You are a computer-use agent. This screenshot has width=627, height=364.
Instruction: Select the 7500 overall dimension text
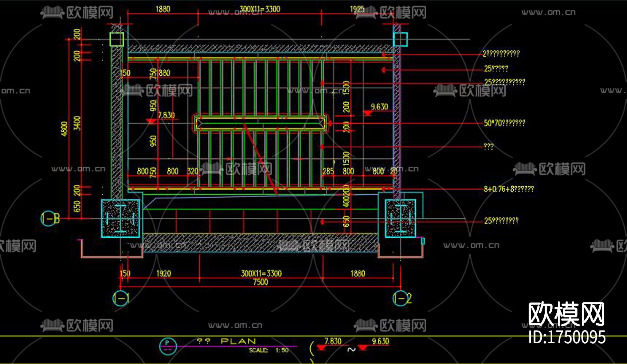[260, 282]
